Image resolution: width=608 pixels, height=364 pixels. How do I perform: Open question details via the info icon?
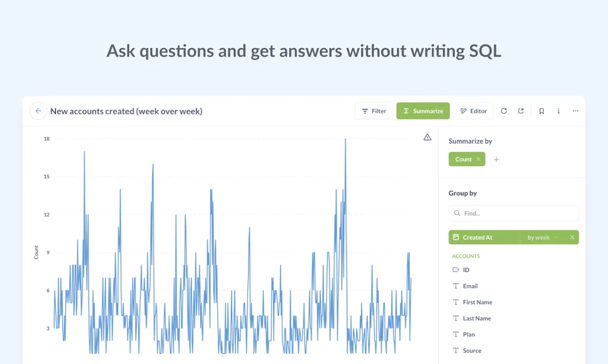(x=558, y=110)
